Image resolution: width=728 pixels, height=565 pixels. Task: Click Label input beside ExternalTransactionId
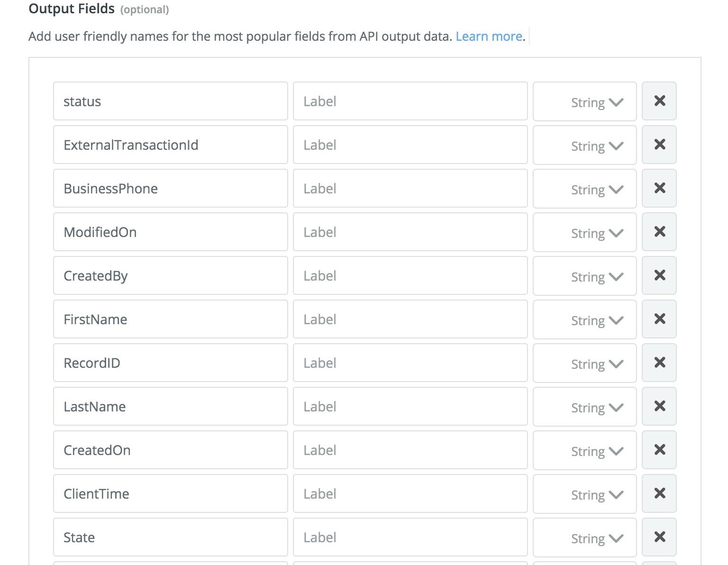(x=410, y=145)
